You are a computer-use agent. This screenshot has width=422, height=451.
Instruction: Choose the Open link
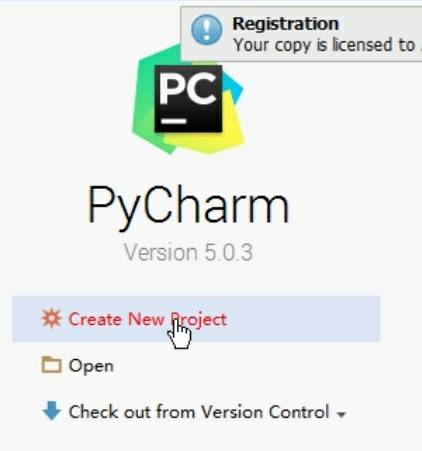(91, 366)
